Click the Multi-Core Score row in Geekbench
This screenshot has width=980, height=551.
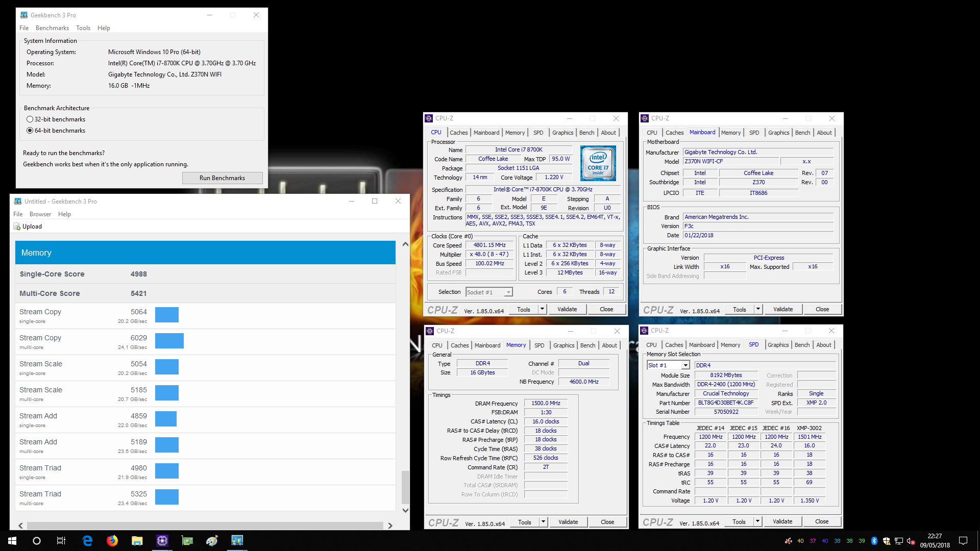(205, 293)
